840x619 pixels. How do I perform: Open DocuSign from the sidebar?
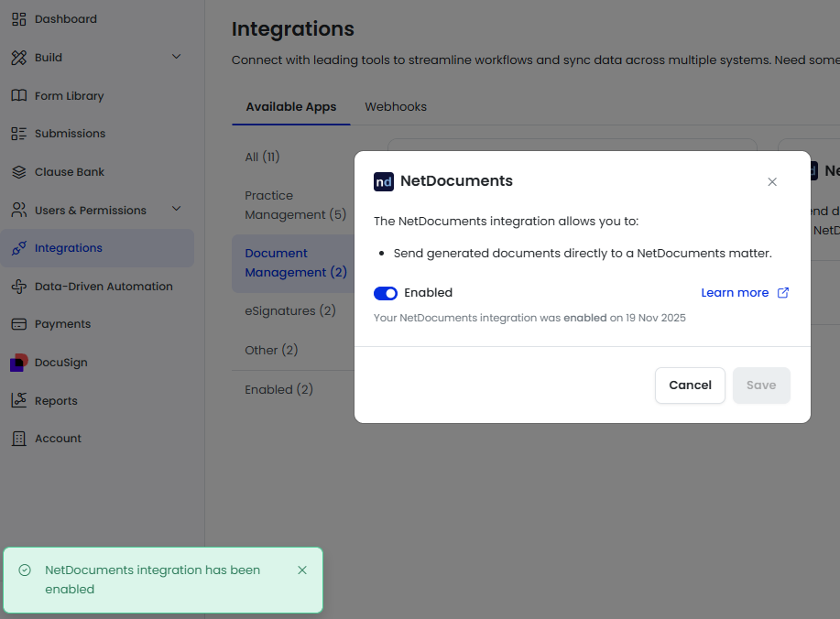tap(60, 363)
